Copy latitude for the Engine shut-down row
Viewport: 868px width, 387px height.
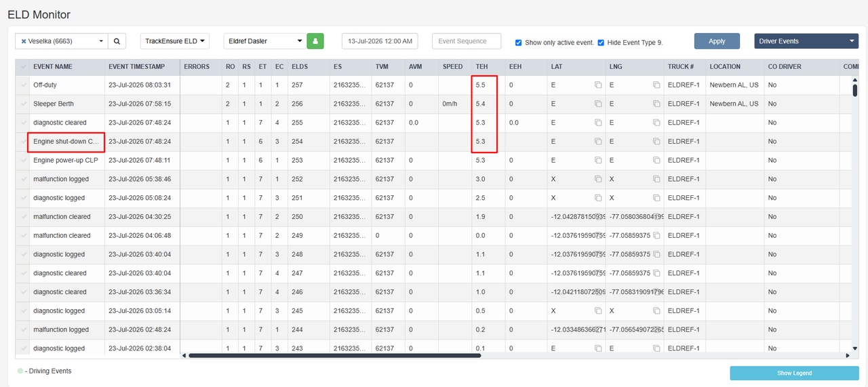[x=598, y=142]
